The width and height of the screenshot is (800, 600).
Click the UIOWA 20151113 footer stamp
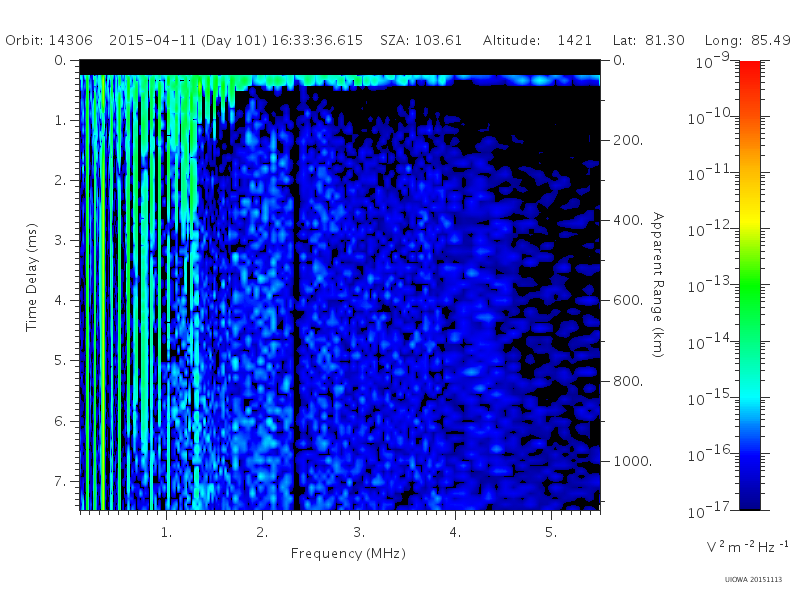point(753,580)
